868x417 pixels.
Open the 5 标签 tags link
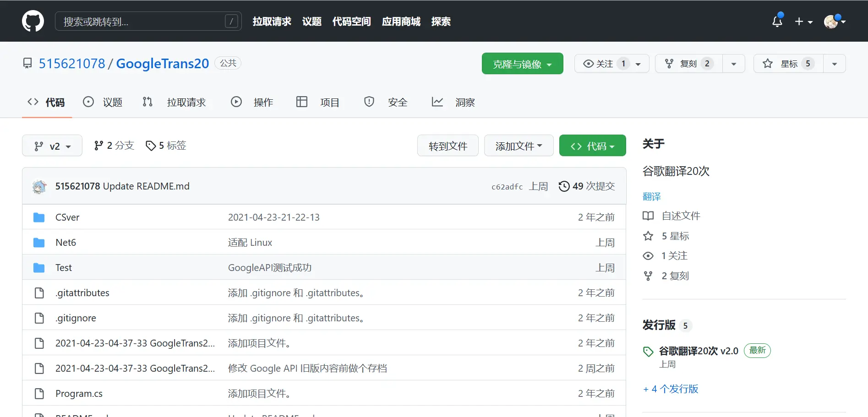point(166,146)
